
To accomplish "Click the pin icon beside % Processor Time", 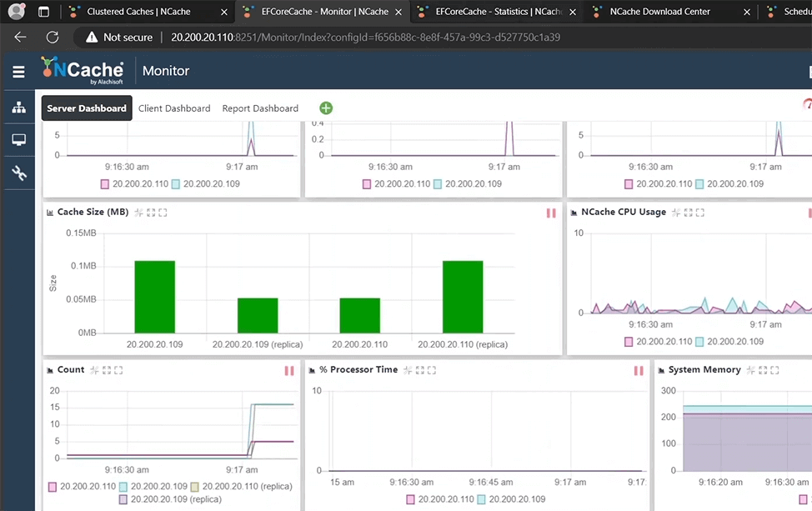I will tap(408, 370).
